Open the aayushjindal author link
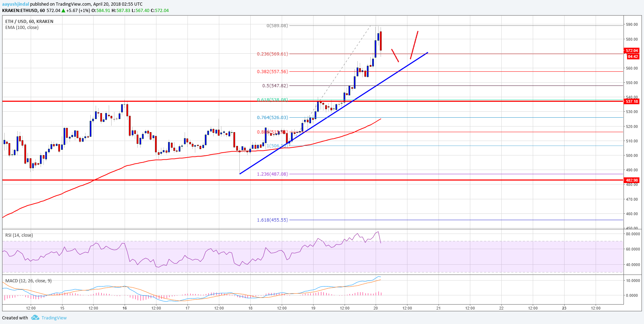This screenshot has width=644, height=324. coord(15,4)
